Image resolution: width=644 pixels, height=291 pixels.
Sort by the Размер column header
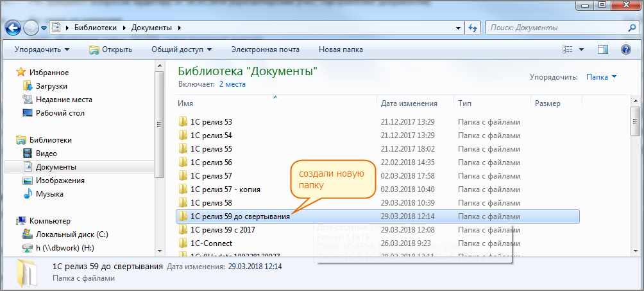[555, 103]
